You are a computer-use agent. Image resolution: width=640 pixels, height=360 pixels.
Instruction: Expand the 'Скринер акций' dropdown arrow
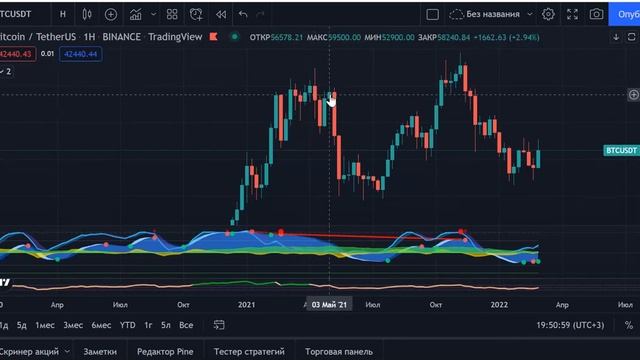tap(67, 351)
